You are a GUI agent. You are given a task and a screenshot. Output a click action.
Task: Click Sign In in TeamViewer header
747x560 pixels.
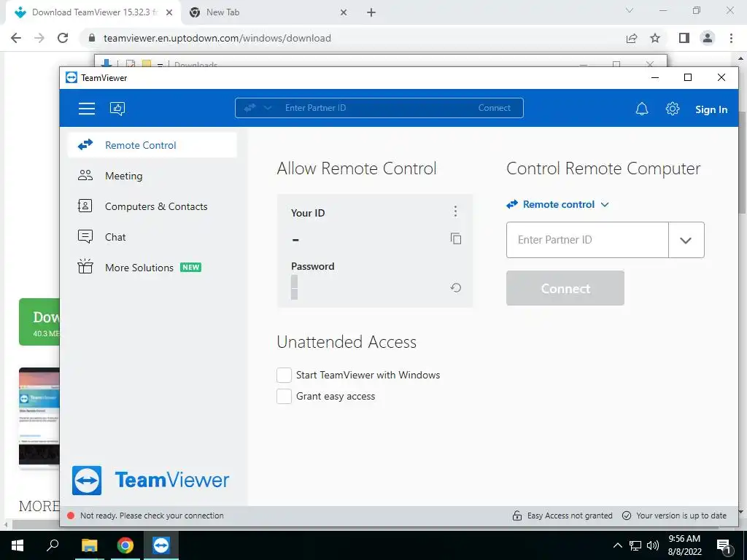711,109
